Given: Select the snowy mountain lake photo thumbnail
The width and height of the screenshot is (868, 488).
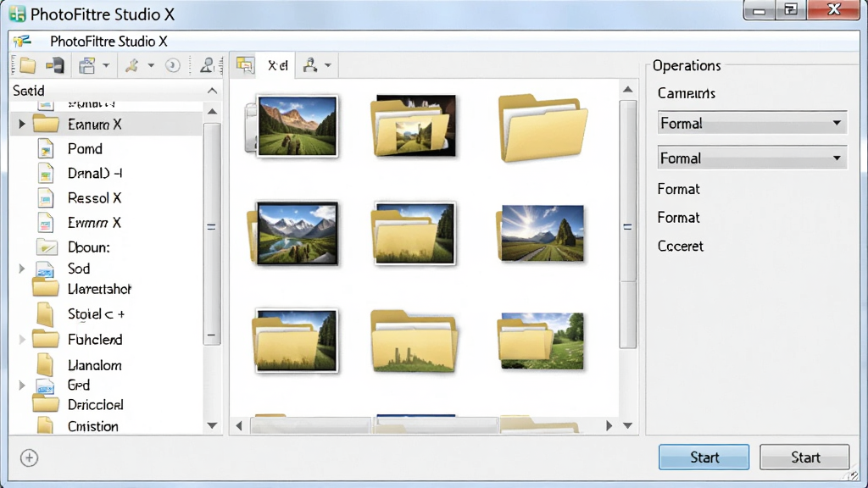Looking at the screenshot, I should [292, 233].
